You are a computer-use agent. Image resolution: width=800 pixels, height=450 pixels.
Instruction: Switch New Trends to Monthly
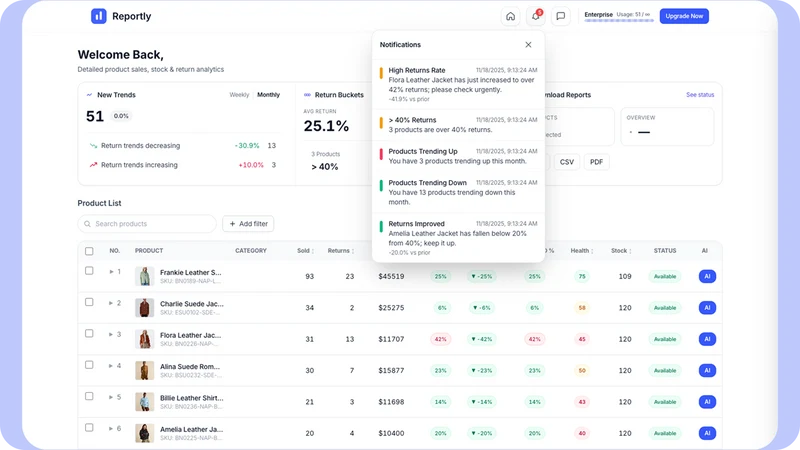point(268,95)
